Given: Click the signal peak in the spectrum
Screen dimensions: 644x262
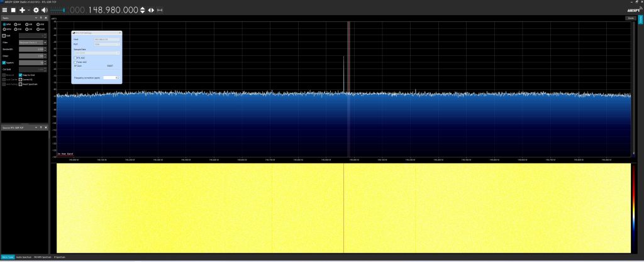Looking at the screenshot, I should [343, 74].
